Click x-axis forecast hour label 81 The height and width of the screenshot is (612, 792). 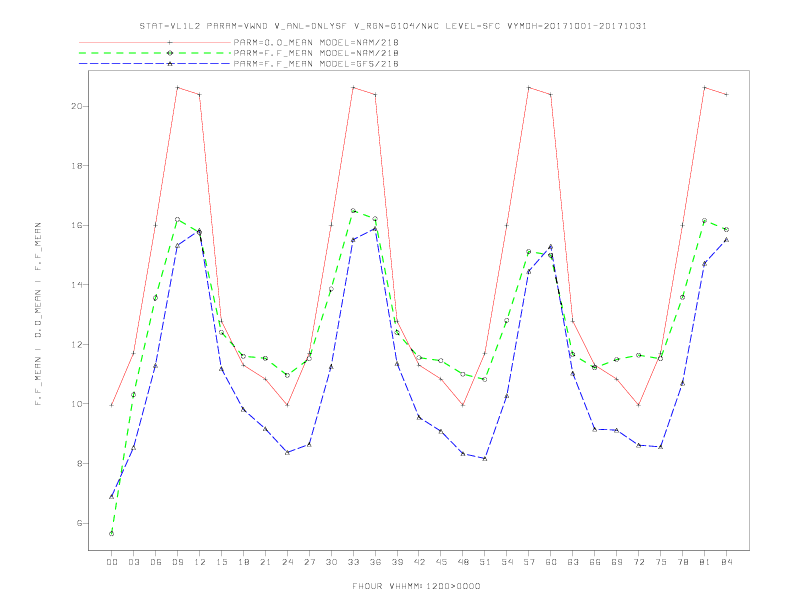click(705, 562)
